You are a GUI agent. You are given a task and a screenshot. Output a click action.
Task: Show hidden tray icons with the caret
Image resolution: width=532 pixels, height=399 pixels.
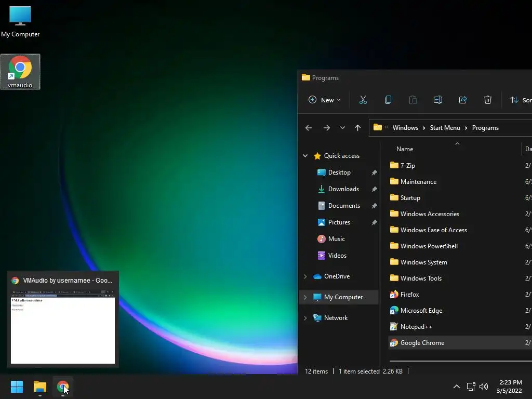click(457, 387)
